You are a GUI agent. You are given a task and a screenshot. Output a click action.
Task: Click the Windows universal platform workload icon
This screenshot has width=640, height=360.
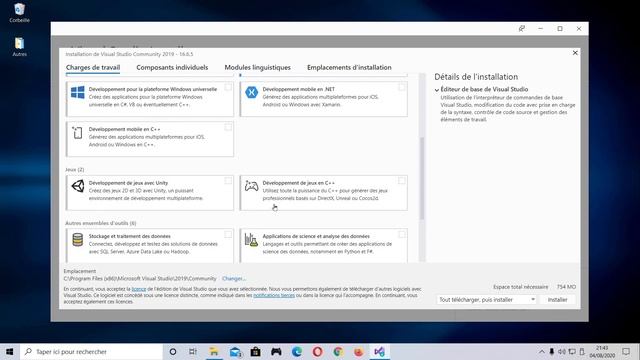pyautogui.click(x=78, y=92)
